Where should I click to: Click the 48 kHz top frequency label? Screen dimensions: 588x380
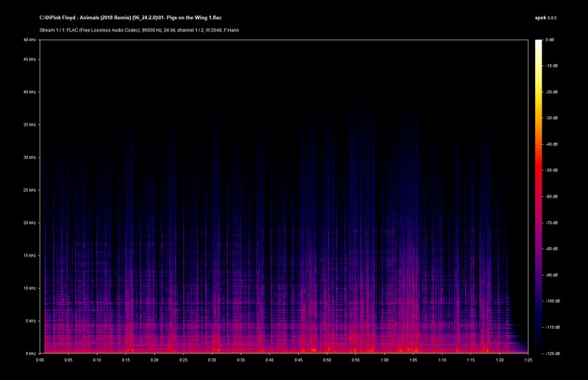(29, 40)
